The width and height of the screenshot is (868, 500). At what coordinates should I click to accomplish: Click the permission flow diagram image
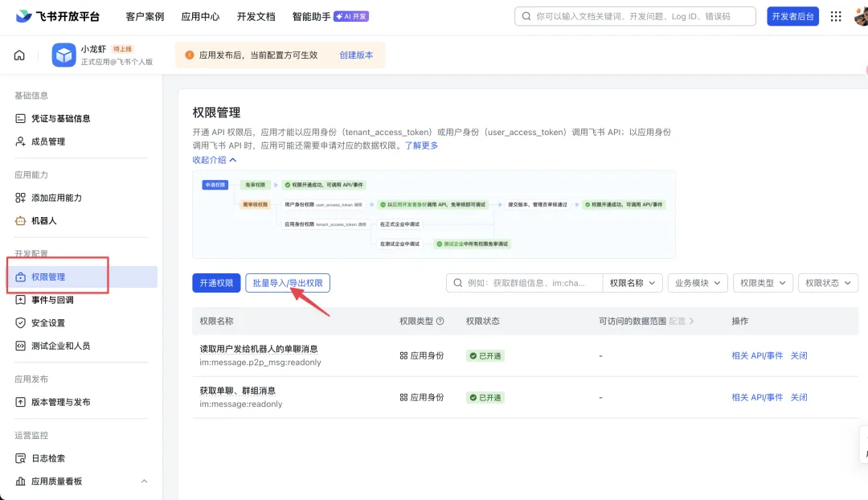click(433, 215)
